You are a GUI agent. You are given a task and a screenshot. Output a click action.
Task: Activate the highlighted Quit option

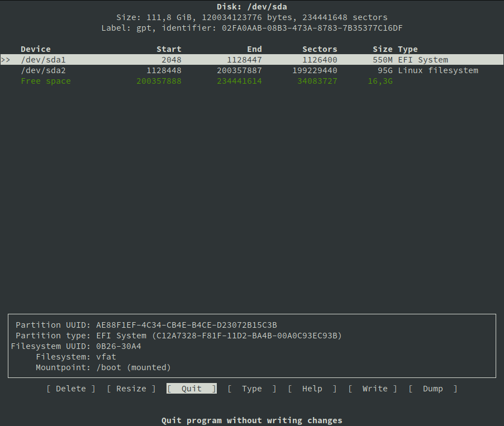[192, 389]
